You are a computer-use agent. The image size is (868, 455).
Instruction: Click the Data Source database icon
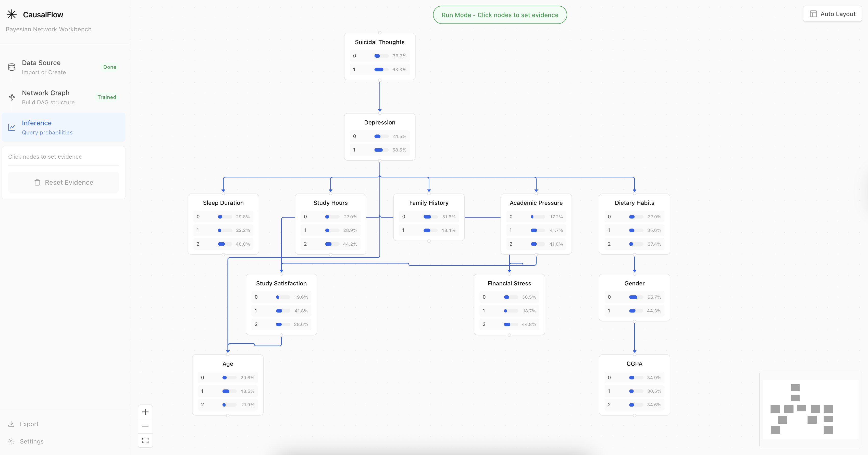pyautogui.click(x=12, y=67)
